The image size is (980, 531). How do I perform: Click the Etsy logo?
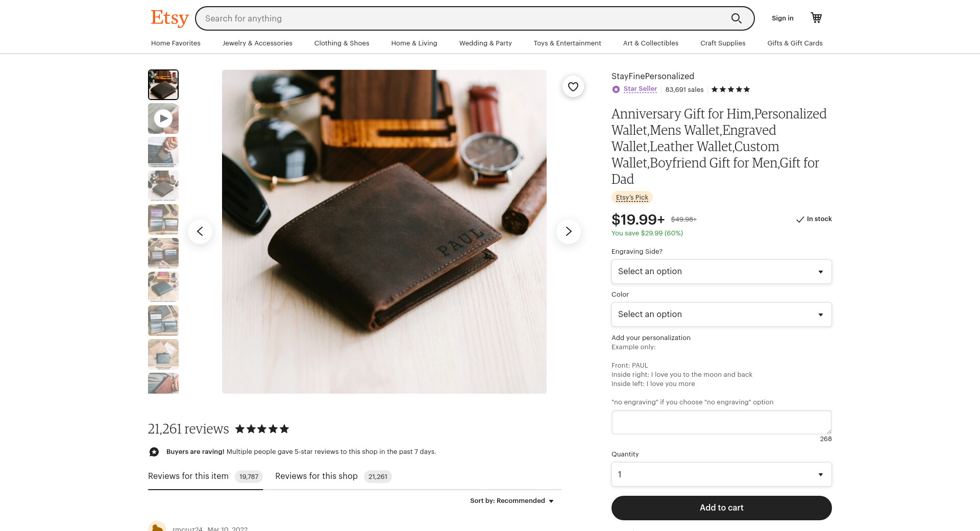coord(169,18)
